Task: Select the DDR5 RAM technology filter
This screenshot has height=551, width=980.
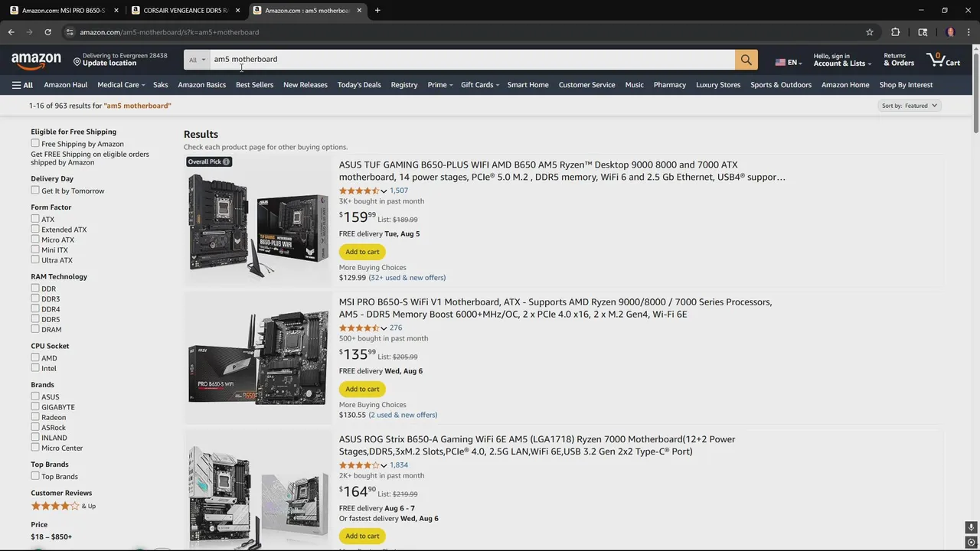Action: [x=35, y=318]
